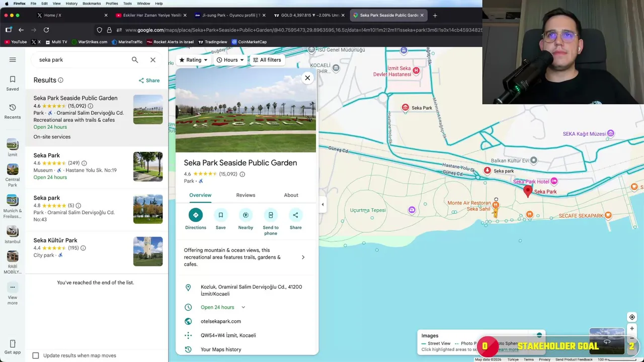Clear the 'seka park' search
The image size is (644, 362).
pos(153,60)
